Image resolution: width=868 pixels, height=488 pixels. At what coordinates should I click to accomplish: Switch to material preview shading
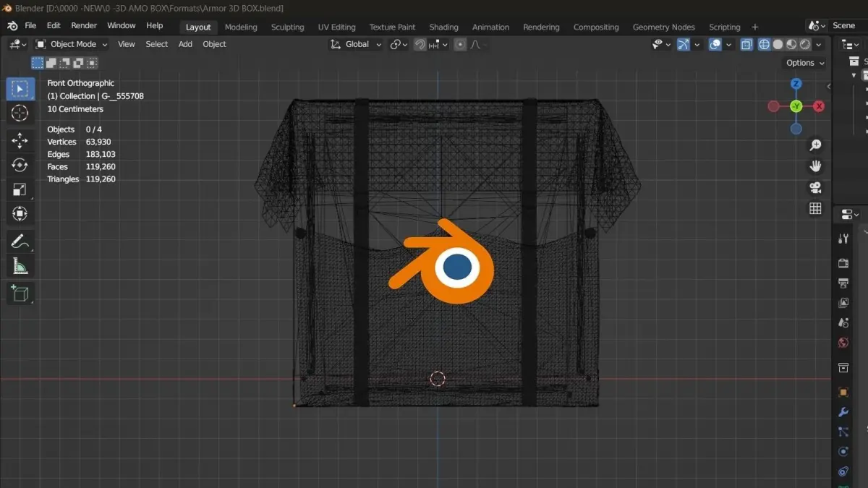pos(792,44)
